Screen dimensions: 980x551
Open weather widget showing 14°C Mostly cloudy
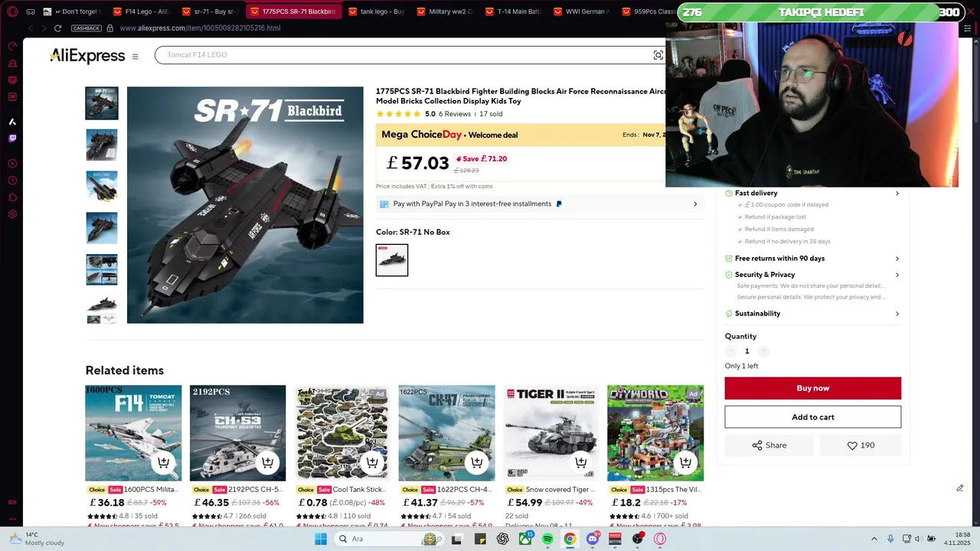[37, 540]
